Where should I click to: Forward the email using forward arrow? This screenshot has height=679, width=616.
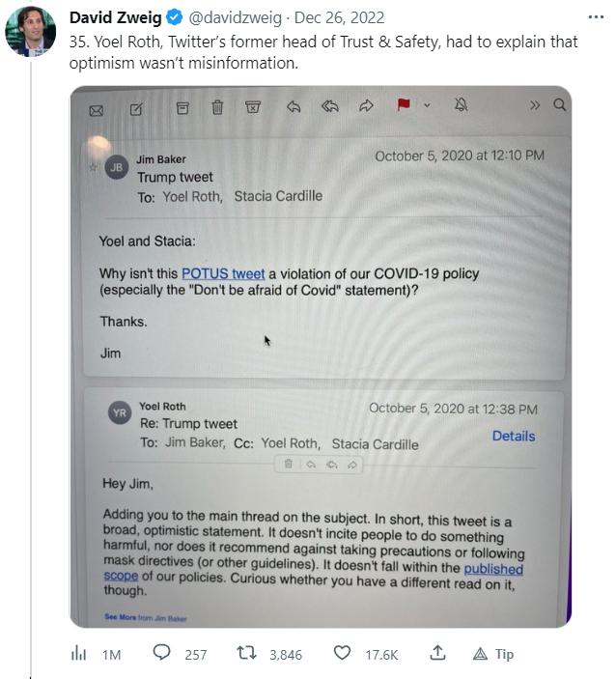coord(366,107)
